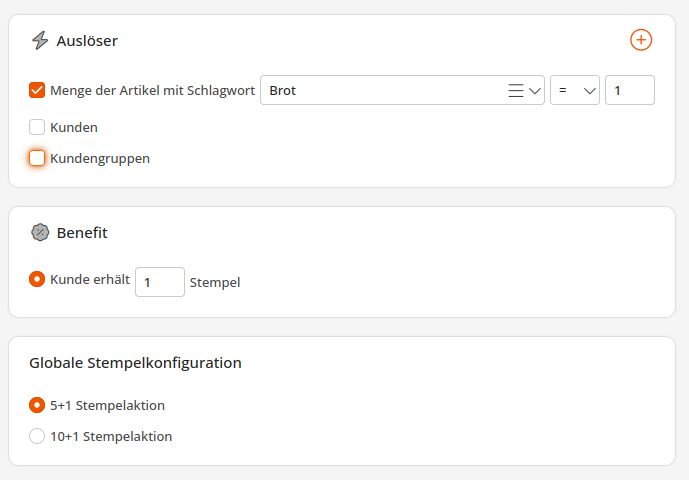Click the Globale Stempelkonfiguration heading
The height and width of the screenshot is (480, 689).
click(x=135, y=363)
